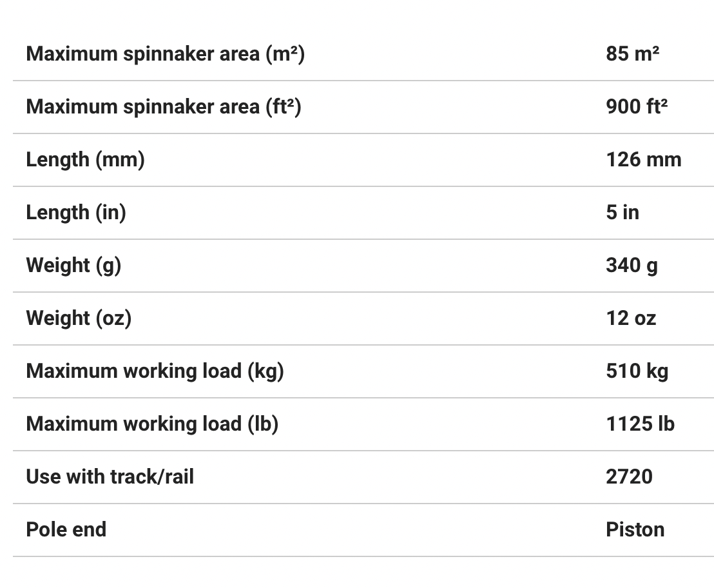Click the "Use with track/rail" label
This screenshot has height=588, width=714.
(110, 476)
